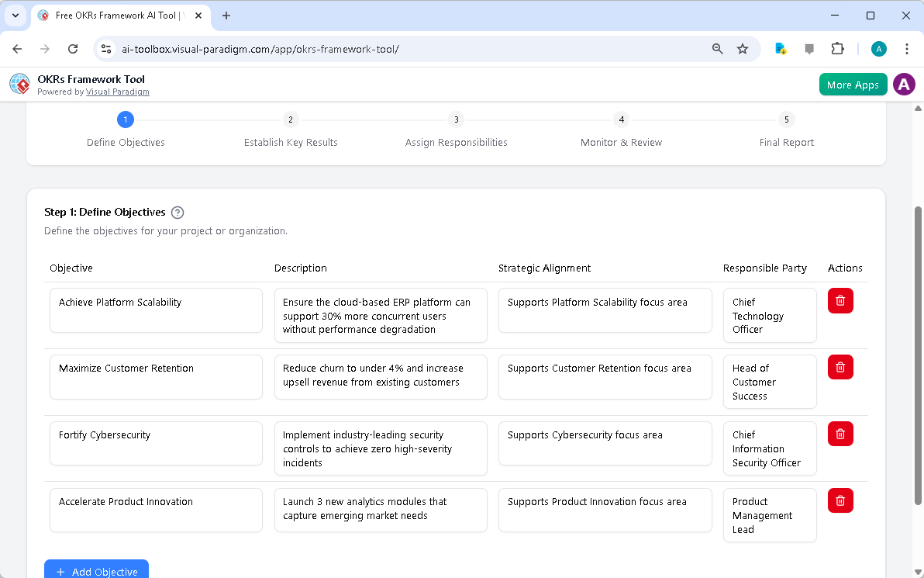
Task: Open the zoom magnifier icon in address bar
Action: pyautogui.click(x=717, y=48)
